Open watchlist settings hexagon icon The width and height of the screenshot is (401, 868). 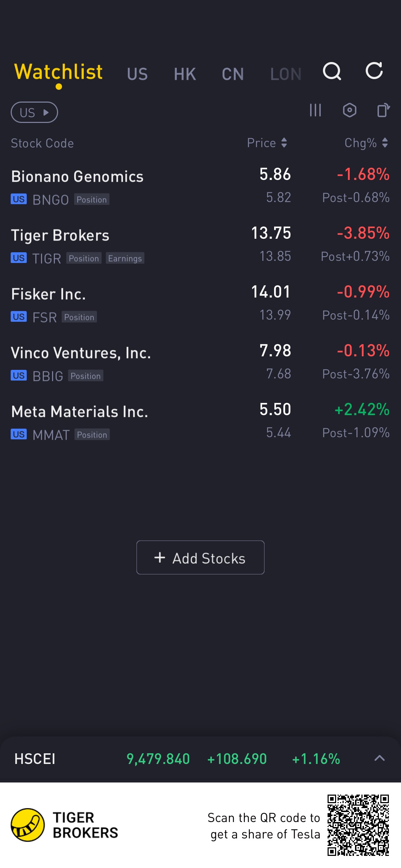pyautogui.click(x=349, y=110)
